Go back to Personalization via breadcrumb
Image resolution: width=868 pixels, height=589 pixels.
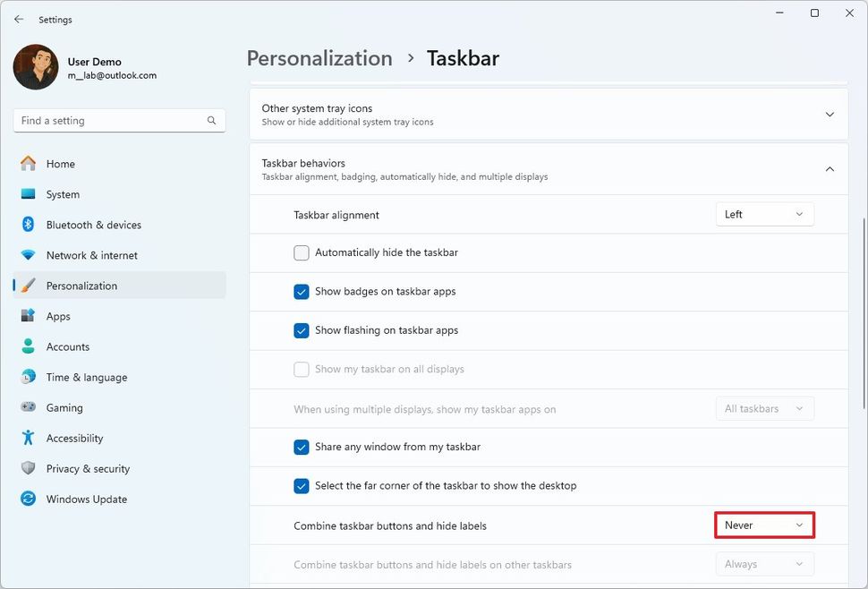[319, 57]
